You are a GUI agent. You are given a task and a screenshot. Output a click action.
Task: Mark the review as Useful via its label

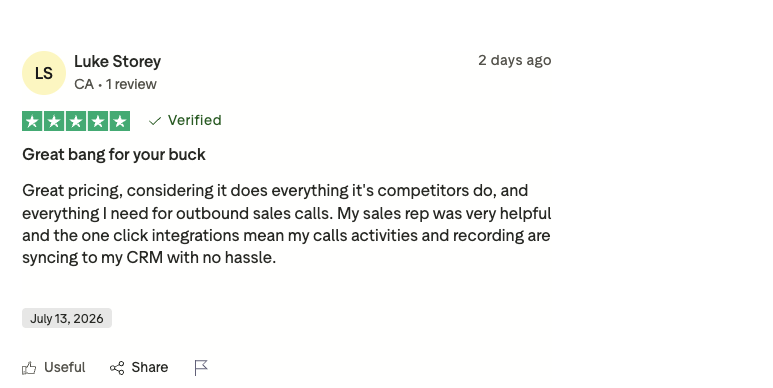point(65,367)
